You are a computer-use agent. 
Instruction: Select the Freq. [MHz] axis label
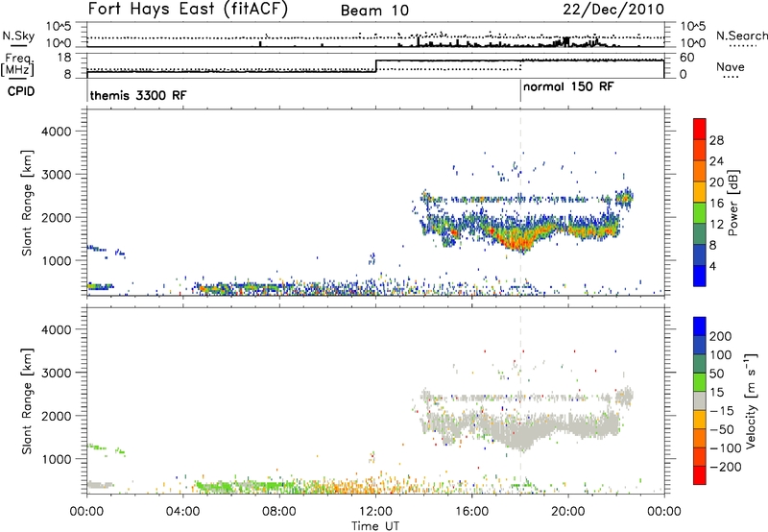pos(18,65)
